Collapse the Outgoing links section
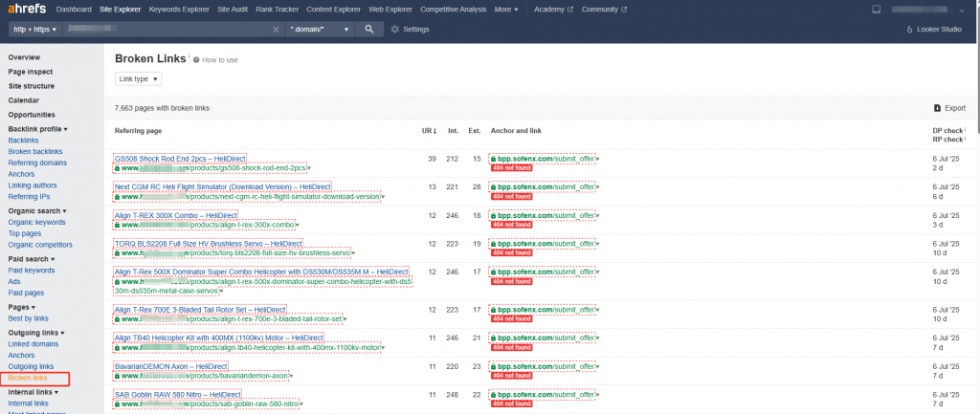 (x=37, y=333)
